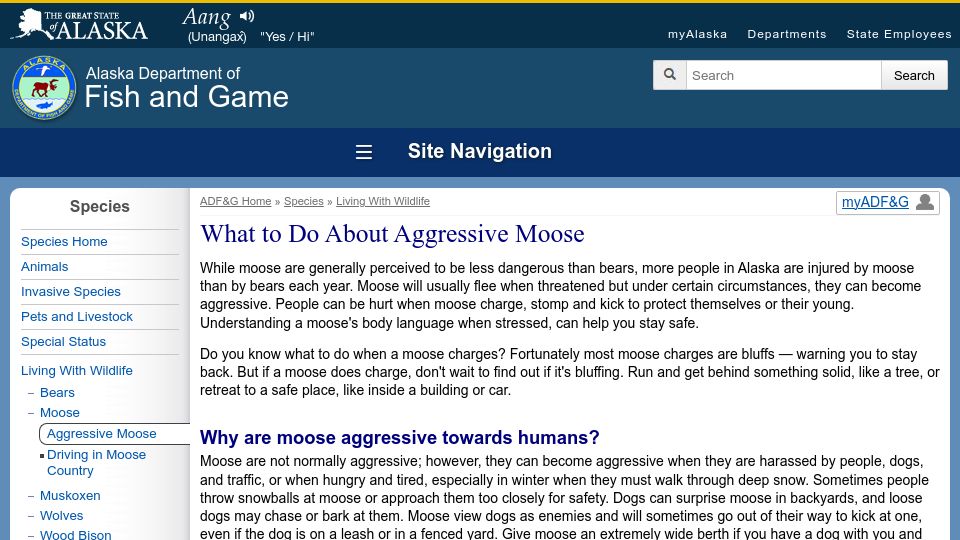Open Living With Wildlife sidebar section
960x540 pixels.
(77, 371)
